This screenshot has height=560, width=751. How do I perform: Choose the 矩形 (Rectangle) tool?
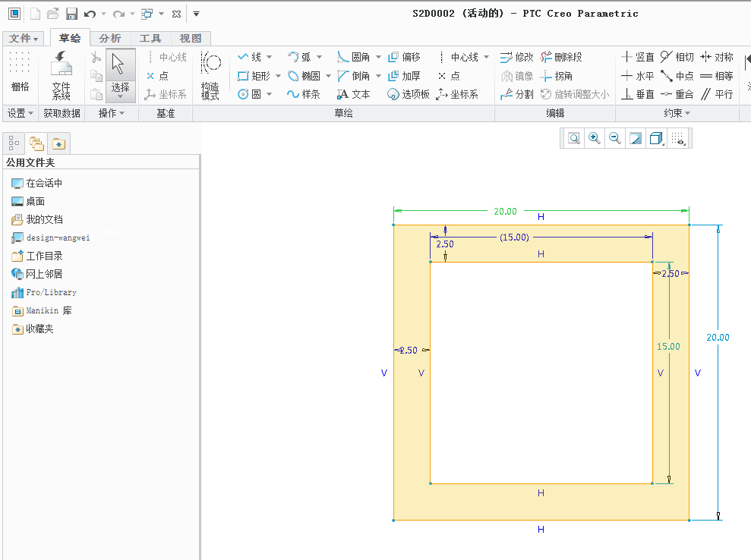coord(254,76)
